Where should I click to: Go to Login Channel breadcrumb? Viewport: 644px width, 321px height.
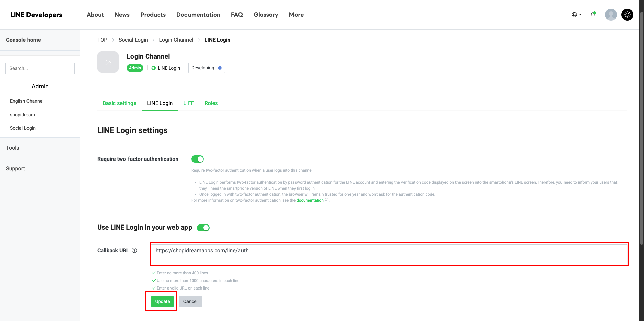coord(176,40)
